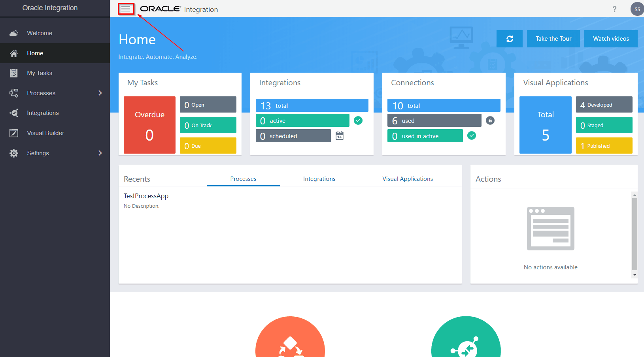The image size is (644, 357).
Task: Click the Visual Applications card heading
Action: [555, 83]
